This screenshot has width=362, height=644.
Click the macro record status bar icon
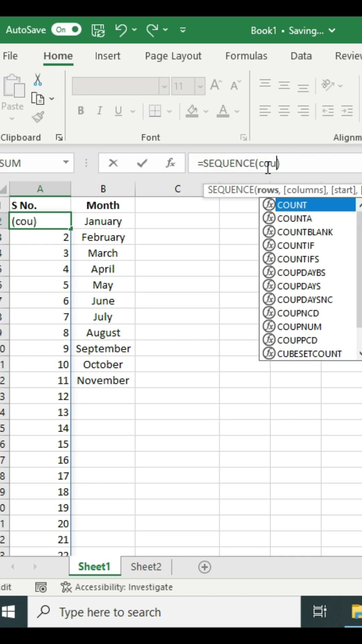41,587
